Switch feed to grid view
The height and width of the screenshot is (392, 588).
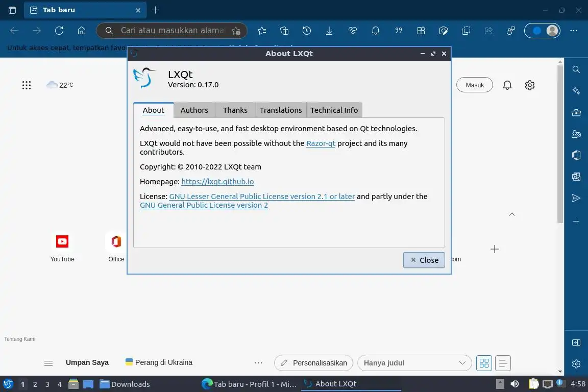pos(484,363)
